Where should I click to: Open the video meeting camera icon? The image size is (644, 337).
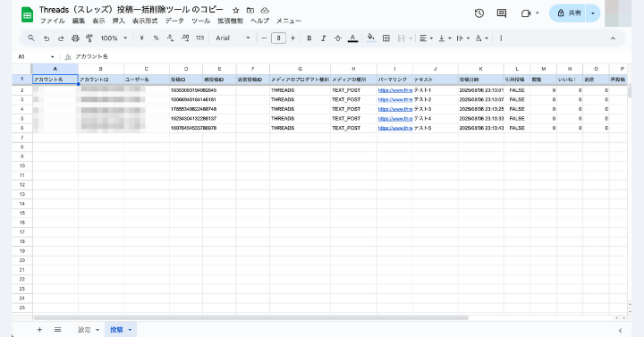click(x=526, y=13)
